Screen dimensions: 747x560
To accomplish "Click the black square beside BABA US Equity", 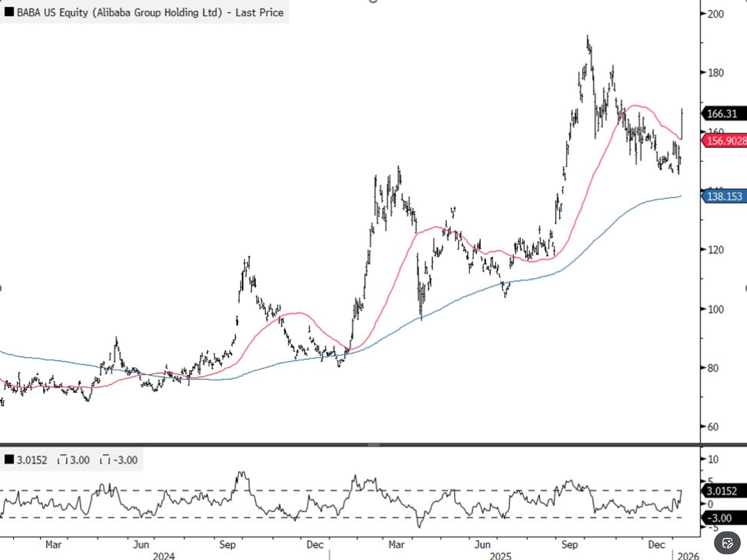I will pyautogui.click(x=9, y=12).
